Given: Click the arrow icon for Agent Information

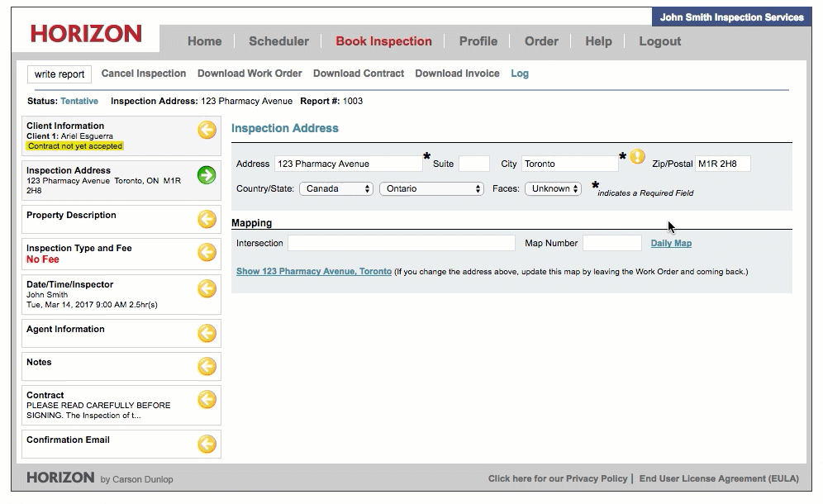Looking at the screenshot, I should click(207, 333).
